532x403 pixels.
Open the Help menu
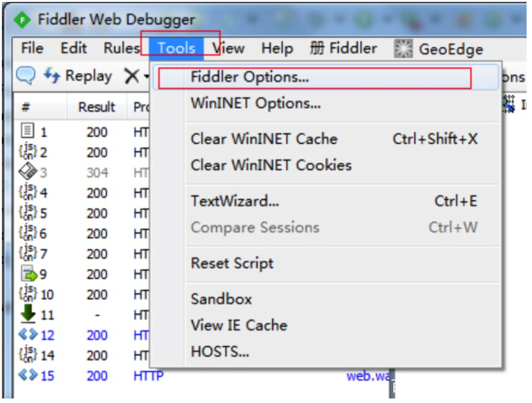277,48
